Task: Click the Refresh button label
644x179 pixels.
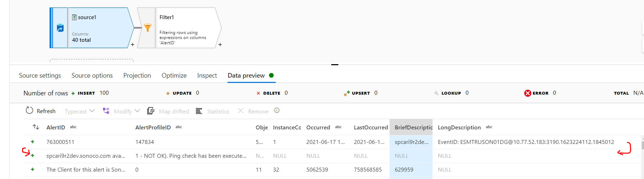Action: (x=46, y=111)
